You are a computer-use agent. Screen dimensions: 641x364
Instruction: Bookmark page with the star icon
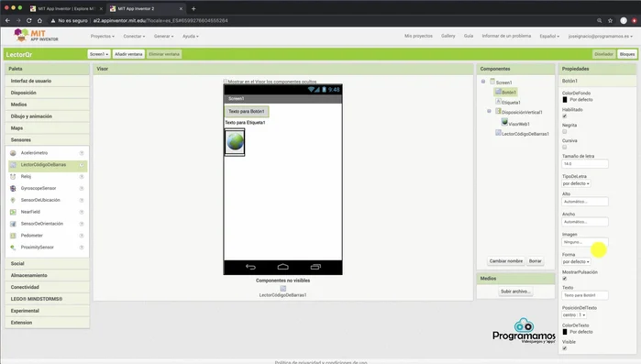coord(611,20)
